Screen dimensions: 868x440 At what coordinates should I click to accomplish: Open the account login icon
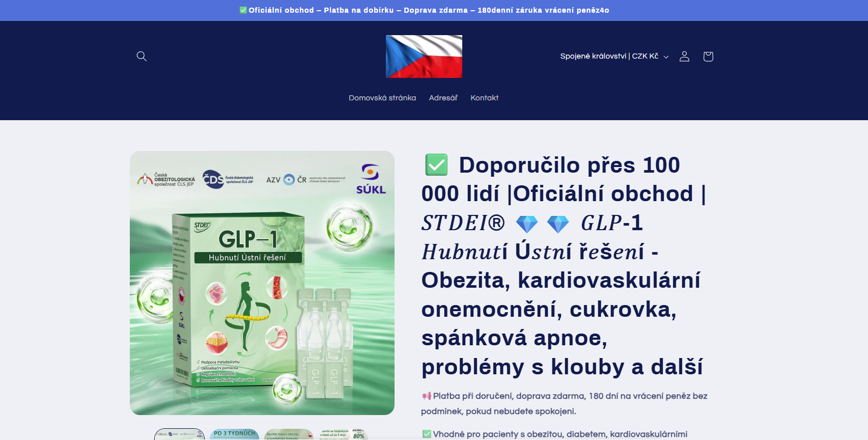pos(684,56)
